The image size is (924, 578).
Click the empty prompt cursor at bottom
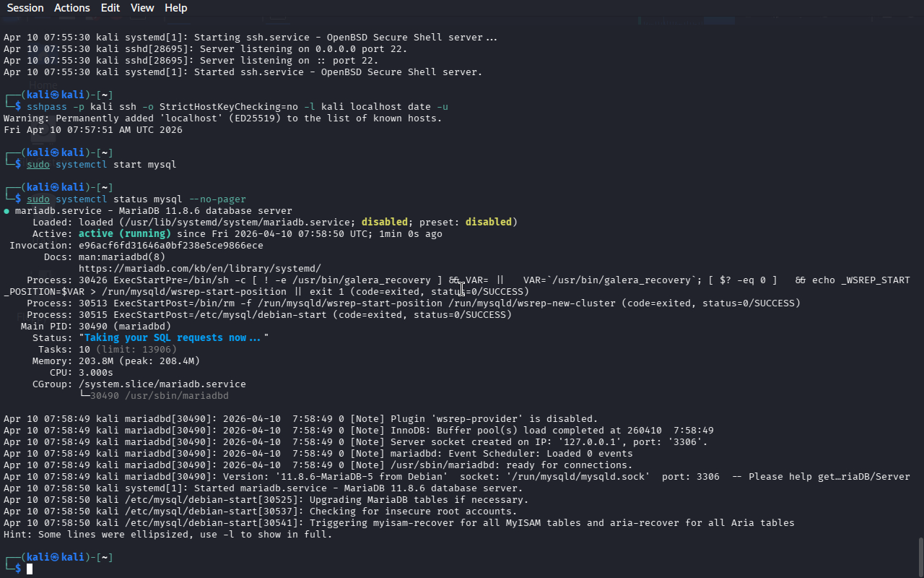pyautogui.click(x=30, y=569)
